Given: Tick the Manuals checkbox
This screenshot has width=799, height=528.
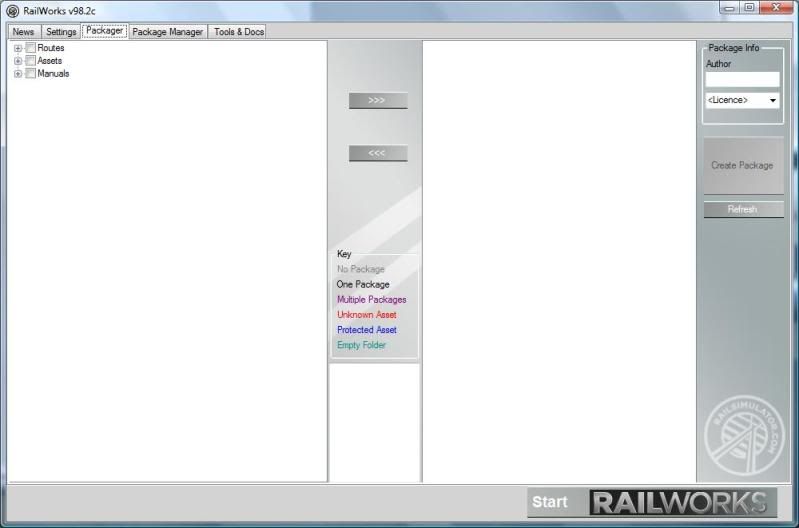Looking at the screenshot, I should [x=30, y=74].
